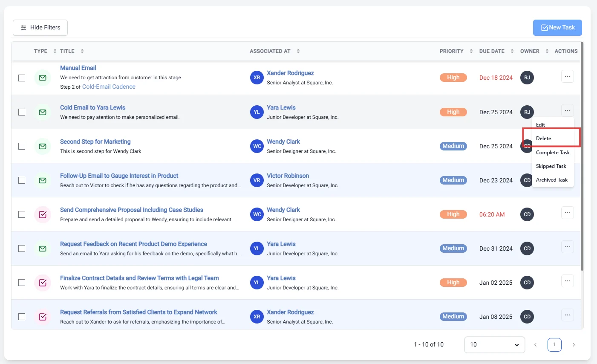Image resolution: width=597 pixels, height=364 pixels.
Task: Click the vertical scrollbar of the task table
Action: 582,156
